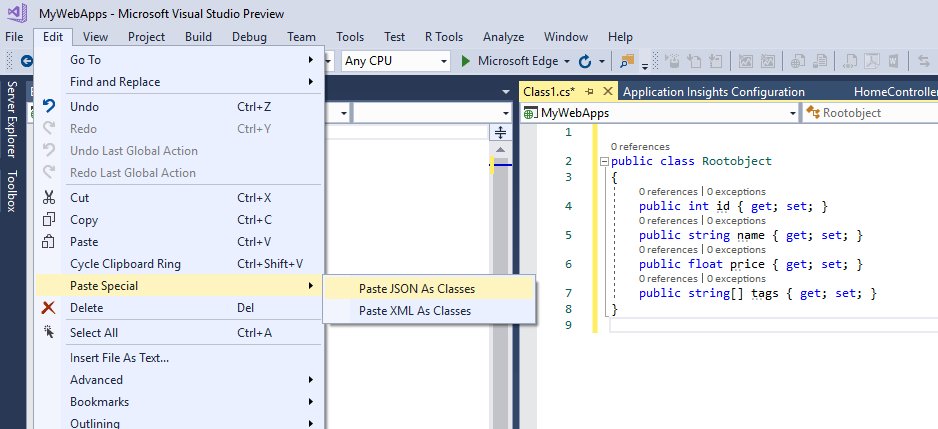Open the View menu
Viewport: 938px width, 429px height.
point(96,37)
